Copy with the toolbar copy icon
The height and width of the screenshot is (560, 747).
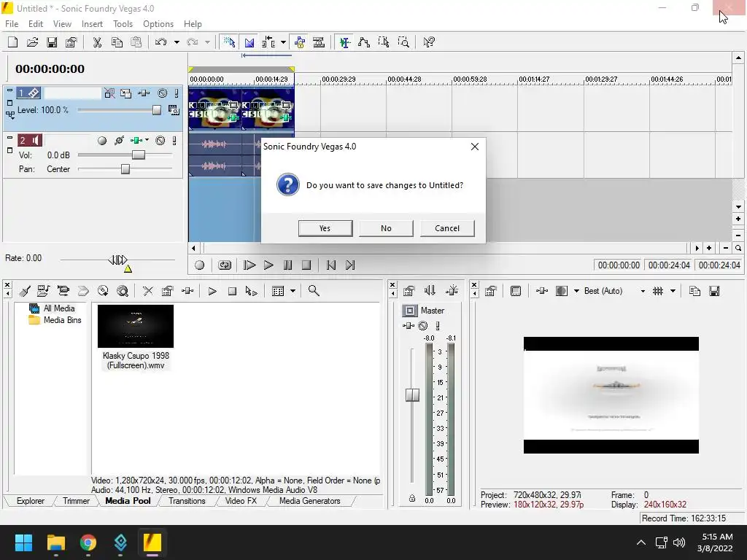(x=117, y=42)
